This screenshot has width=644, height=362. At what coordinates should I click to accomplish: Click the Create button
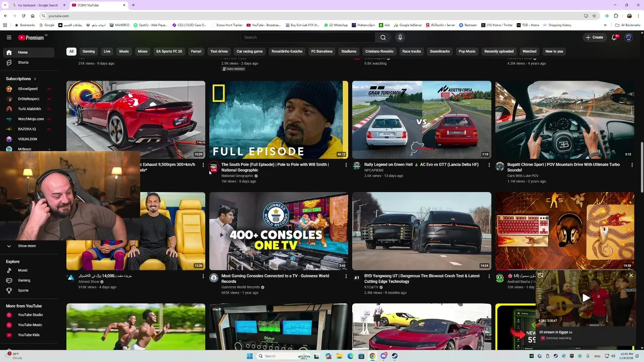tap(594, 37)
